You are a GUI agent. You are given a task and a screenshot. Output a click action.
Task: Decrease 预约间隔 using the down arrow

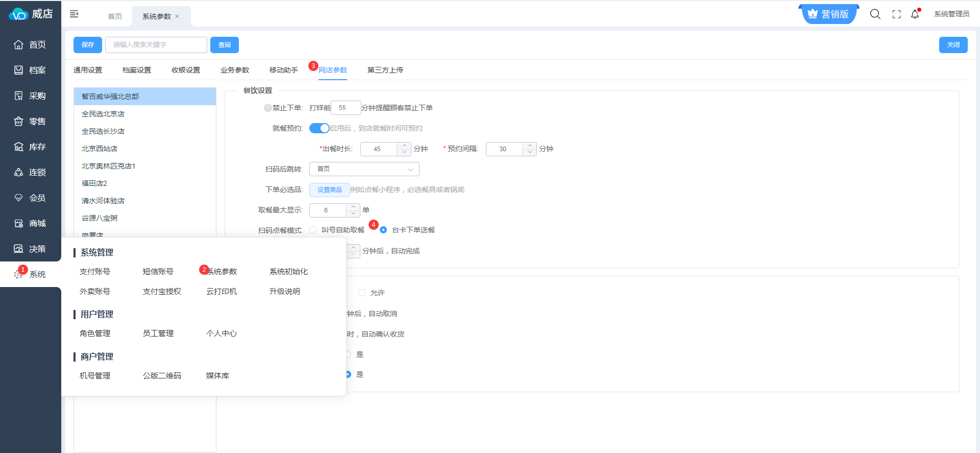click(530, 152)
